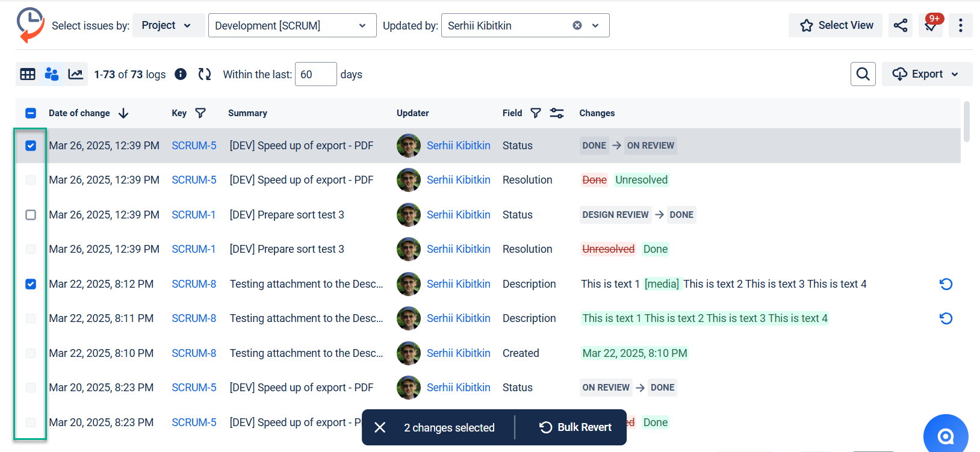
Task: Click the share icon
Action: coord(900,25)
